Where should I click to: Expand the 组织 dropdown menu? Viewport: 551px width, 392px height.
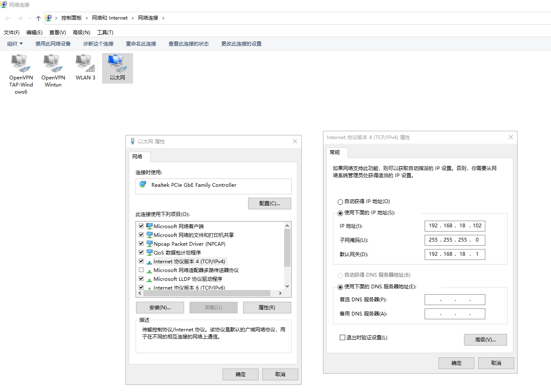point(15,44)
